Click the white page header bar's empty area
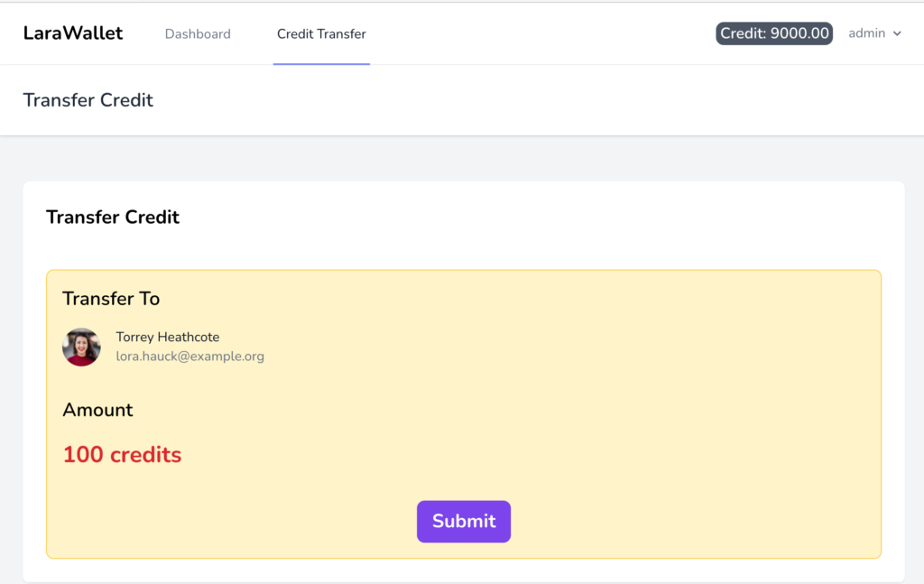The image size is (924, 584). coord(541,100)
